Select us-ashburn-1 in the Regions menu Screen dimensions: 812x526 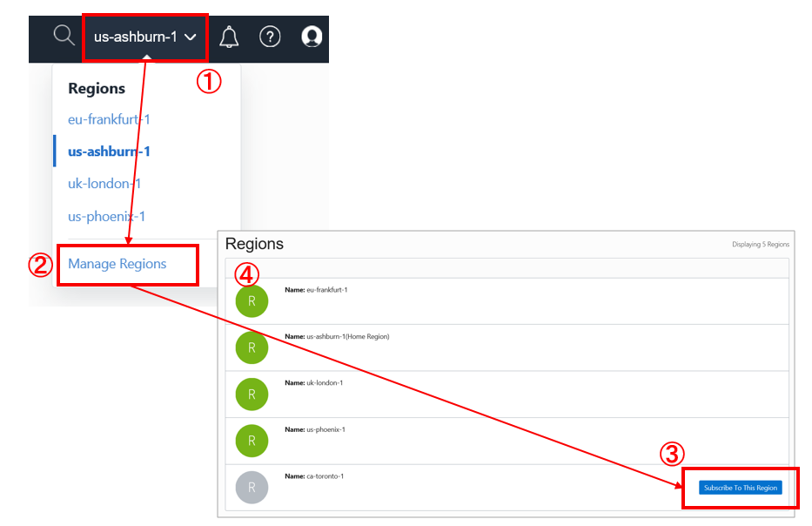109,152
